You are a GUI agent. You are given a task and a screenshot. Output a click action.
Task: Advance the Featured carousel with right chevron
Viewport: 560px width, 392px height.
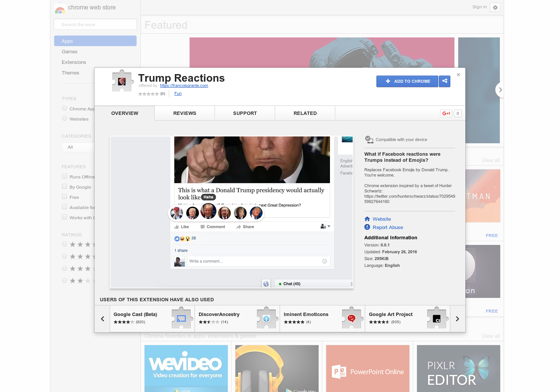pyautogui.click(x=500, y=90)
